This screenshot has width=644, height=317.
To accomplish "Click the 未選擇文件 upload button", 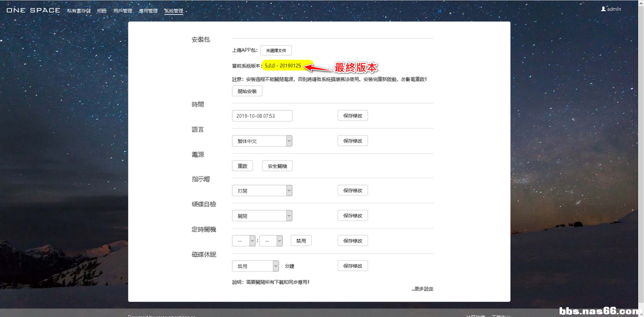I will click(276, 51).
